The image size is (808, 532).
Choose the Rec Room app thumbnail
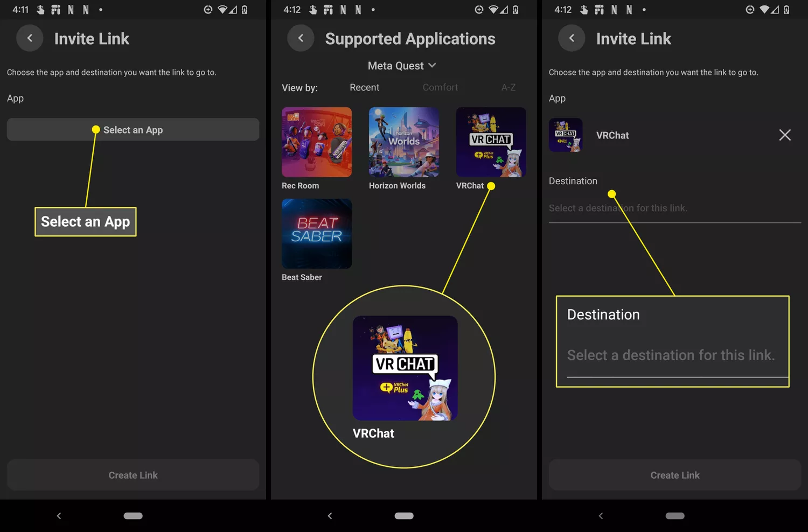pyautogui.click(x=317, y=142)
